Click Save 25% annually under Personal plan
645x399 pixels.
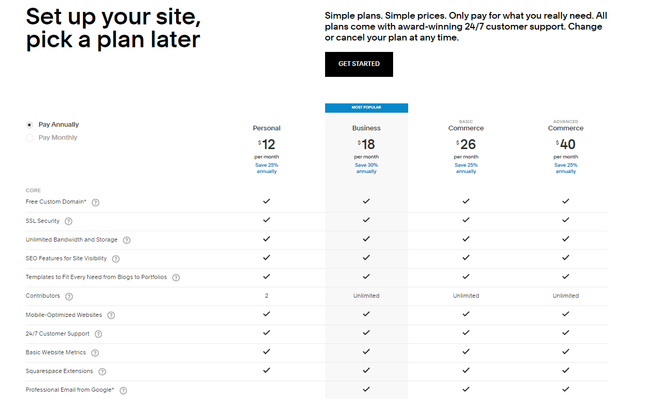pyautogui.click(x=267, y=168)
